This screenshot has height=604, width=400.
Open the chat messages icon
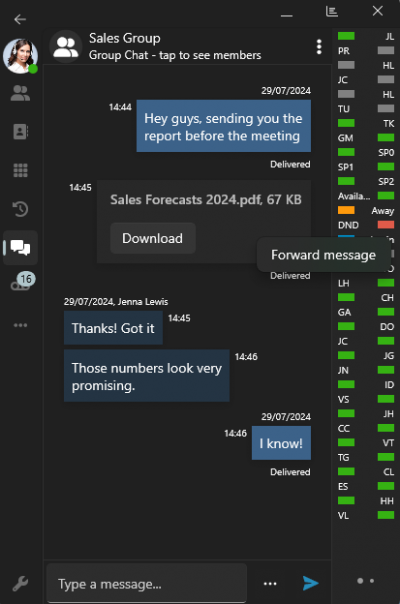[20, 247]
